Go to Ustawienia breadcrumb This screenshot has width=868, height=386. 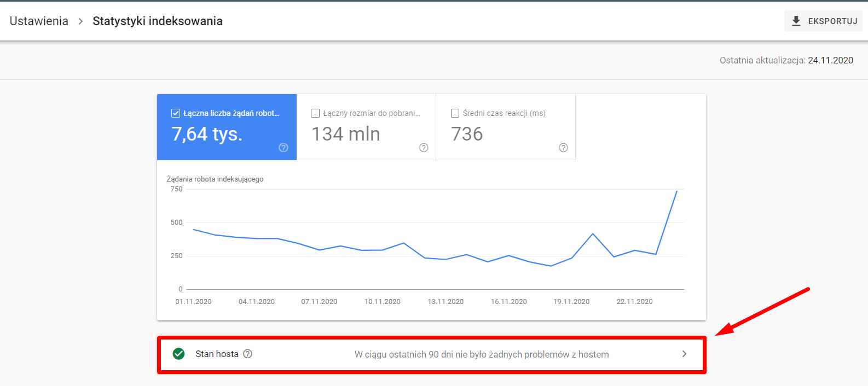pos(39,21)
